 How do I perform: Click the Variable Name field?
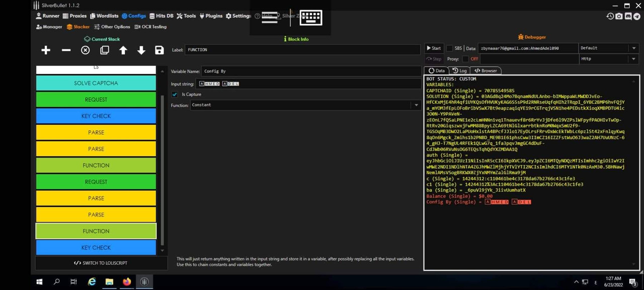pos(311,71)
